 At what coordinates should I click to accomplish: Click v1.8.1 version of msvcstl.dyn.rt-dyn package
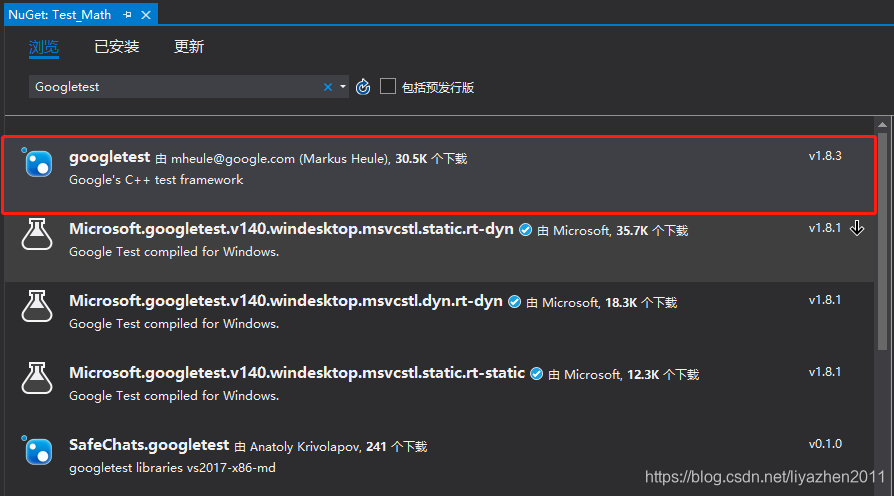825,300
